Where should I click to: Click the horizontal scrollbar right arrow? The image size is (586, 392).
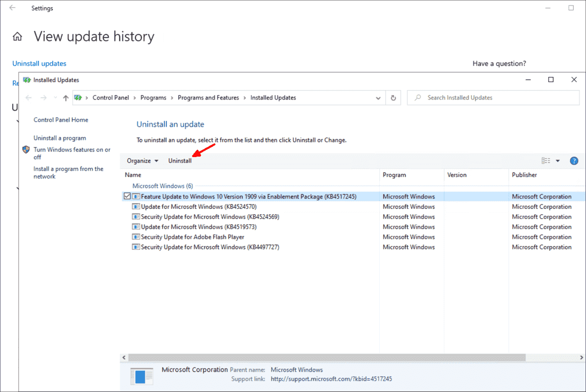(581, 358)
